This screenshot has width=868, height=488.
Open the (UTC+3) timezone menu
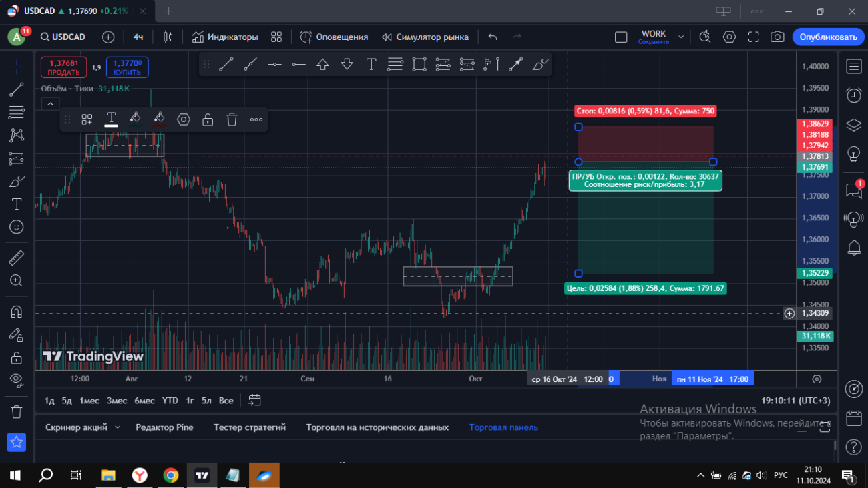point(796,401)
